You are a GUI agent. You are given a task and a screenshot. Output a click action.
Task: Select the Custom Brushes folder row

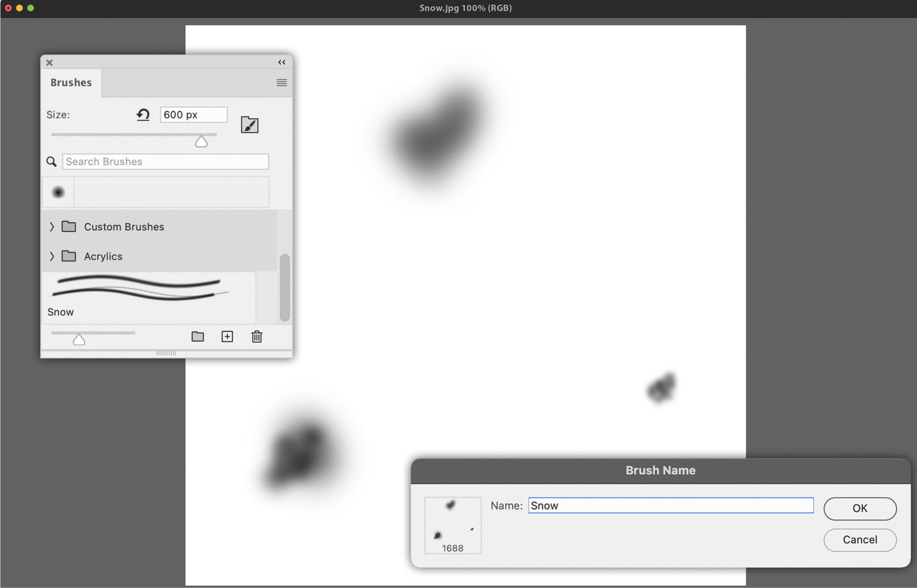(159, 227)
